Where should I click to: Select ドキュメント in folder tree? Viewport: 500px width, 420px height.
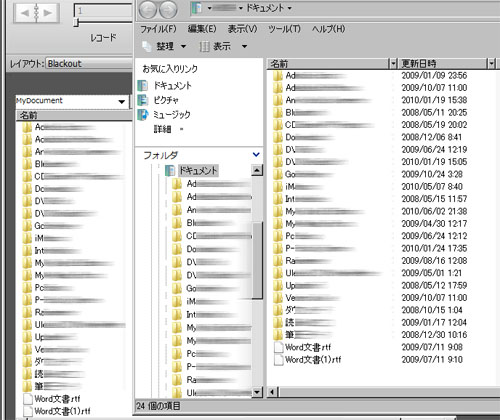[198, 171]
